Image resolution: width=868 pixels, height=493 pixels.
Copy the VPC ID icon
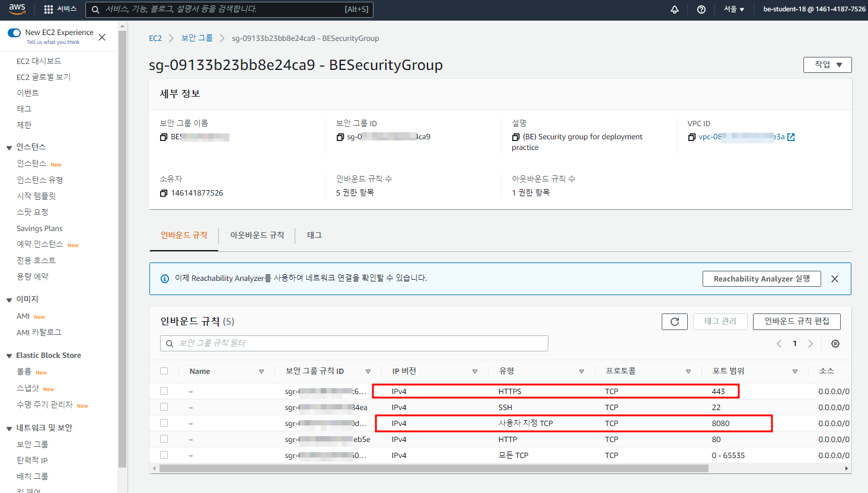pos(692,137)
